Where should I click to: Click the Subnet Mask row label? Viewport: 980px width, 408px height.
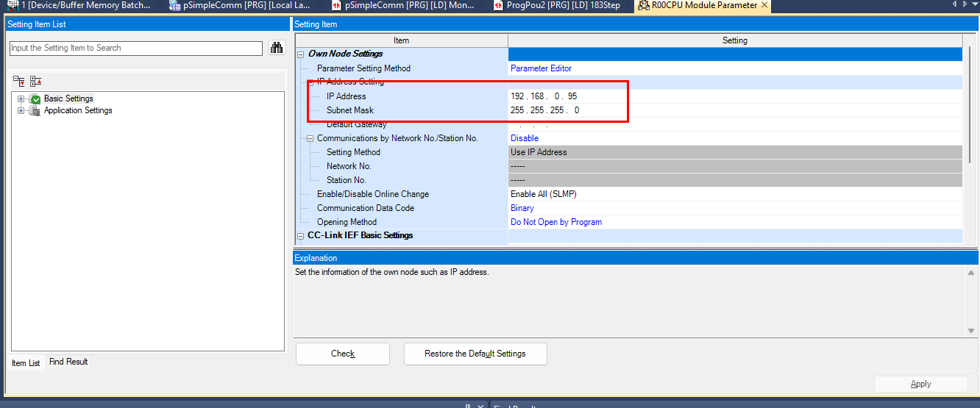tap(350, 110)
